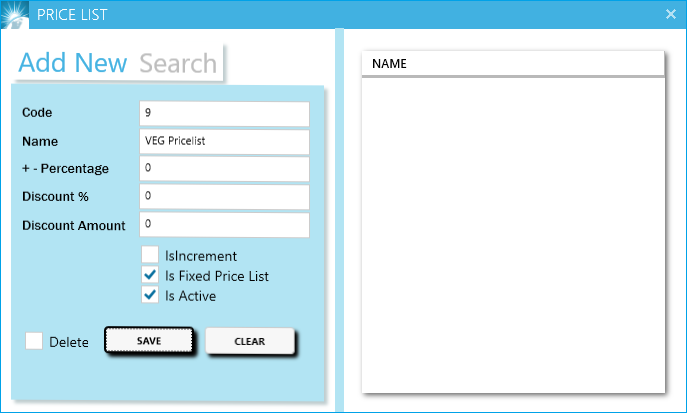Click the Code input field
Screen dimensions: 687x413
coord(224,114)
